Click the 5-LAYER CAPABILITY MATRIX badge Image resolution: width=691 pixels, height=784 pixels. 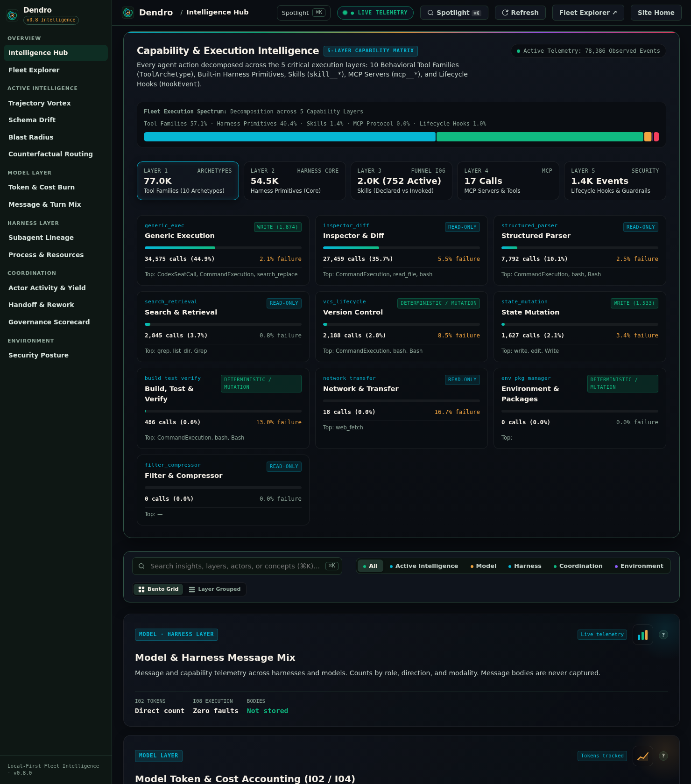tap(371, 51)
